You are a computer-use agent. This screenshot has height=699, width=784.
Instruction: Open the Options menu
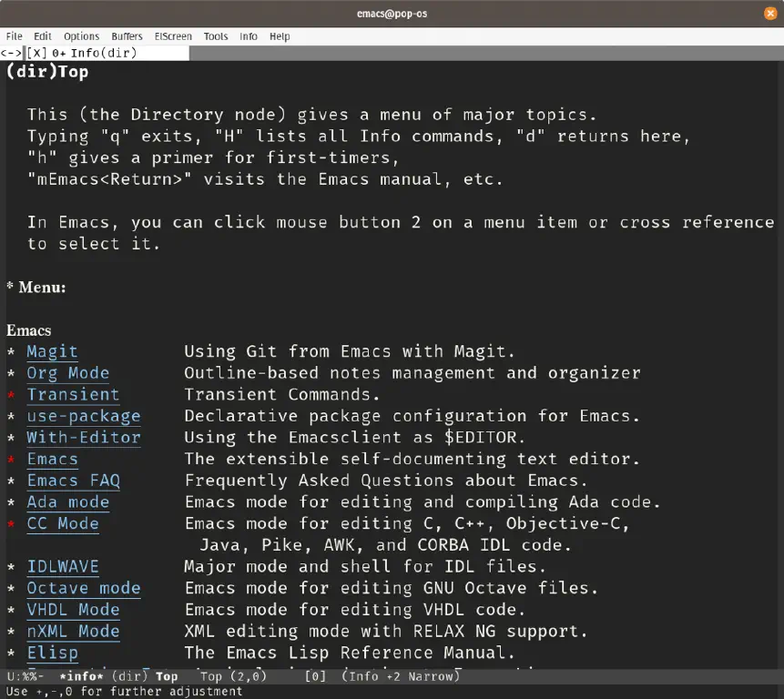click(81, 36)
